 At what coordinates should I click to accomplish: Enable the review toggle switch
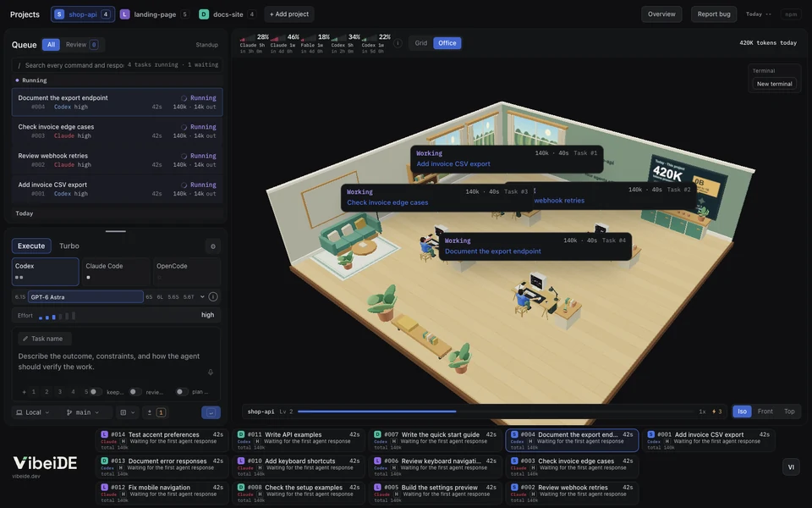point(135,392)
